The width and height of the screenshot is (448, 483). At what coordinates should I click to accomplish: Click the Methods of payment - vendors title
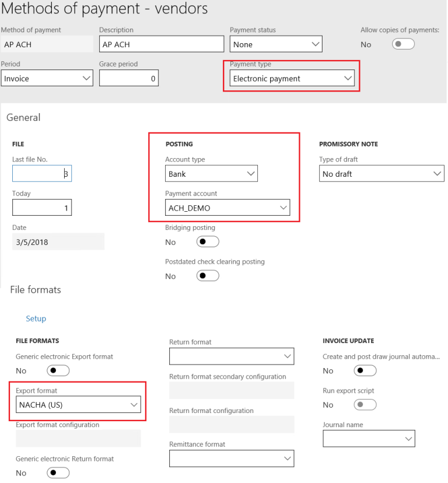[104, 8]
